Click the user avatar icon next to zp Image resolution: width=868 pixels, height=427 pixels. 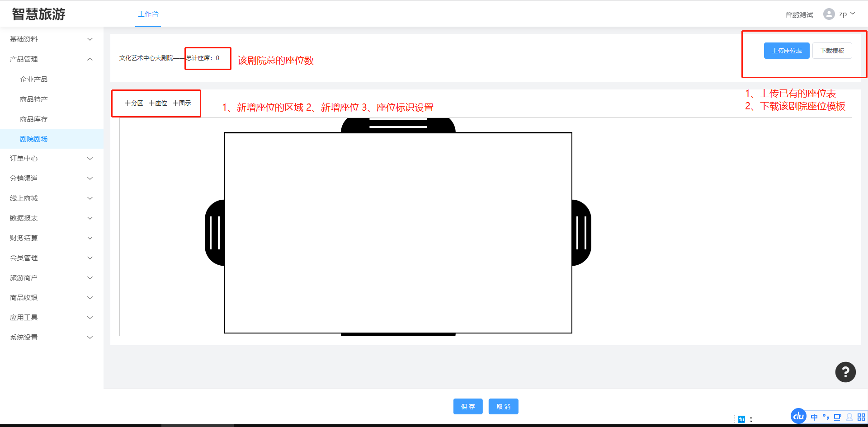[829, 14]
